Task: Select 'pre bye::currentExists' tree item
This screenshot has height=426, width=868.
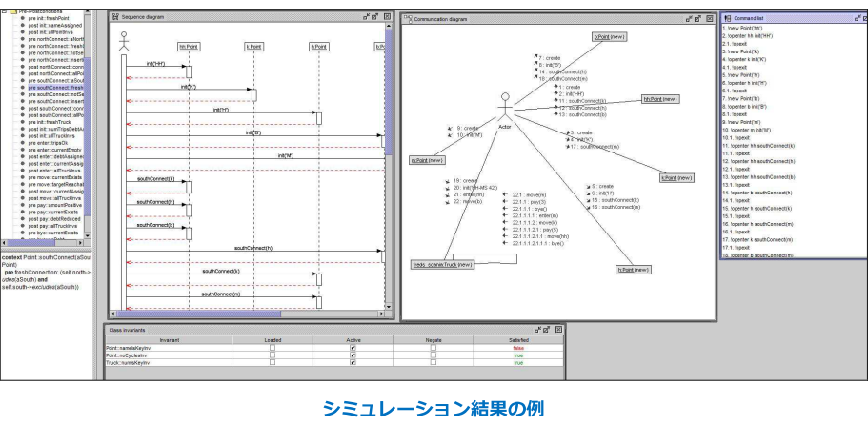Action: point(53,233)
